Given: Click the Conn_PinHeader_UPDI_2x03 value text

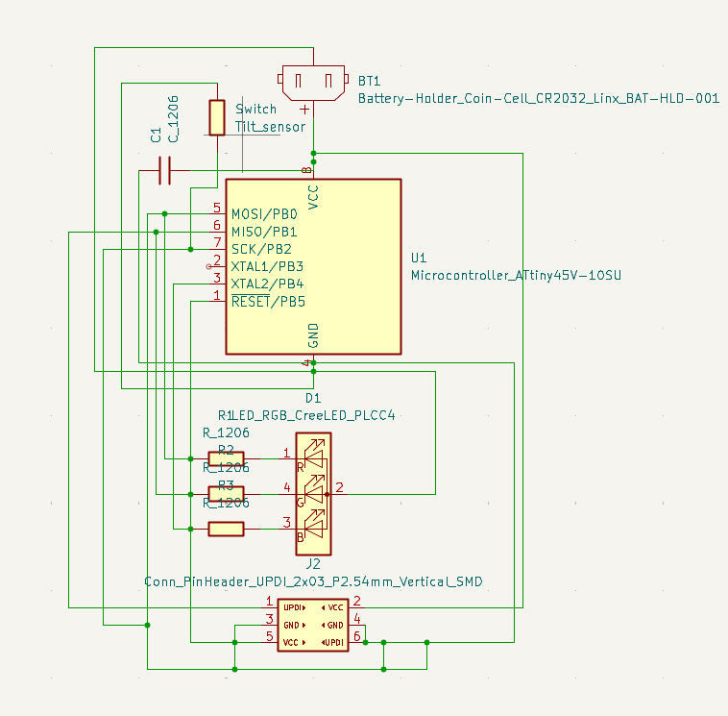Looking at the screenshot, I should 313,581.
